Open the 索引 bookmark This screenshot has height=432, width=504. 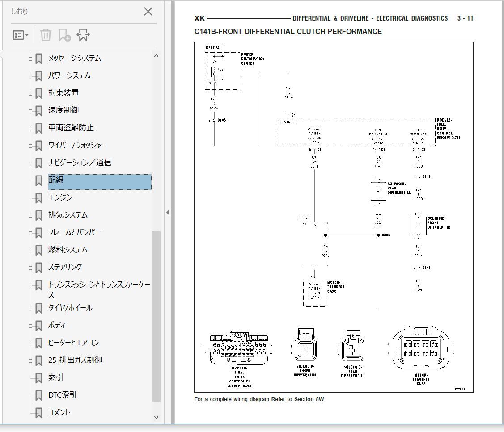point(55,377)
